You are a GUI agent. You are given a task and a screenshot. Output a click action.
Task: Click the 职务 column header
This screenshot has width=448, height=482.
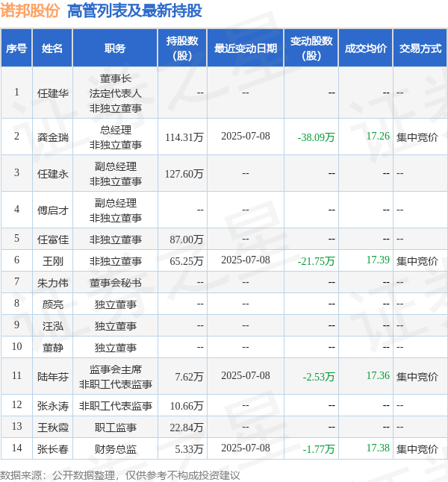115,48
